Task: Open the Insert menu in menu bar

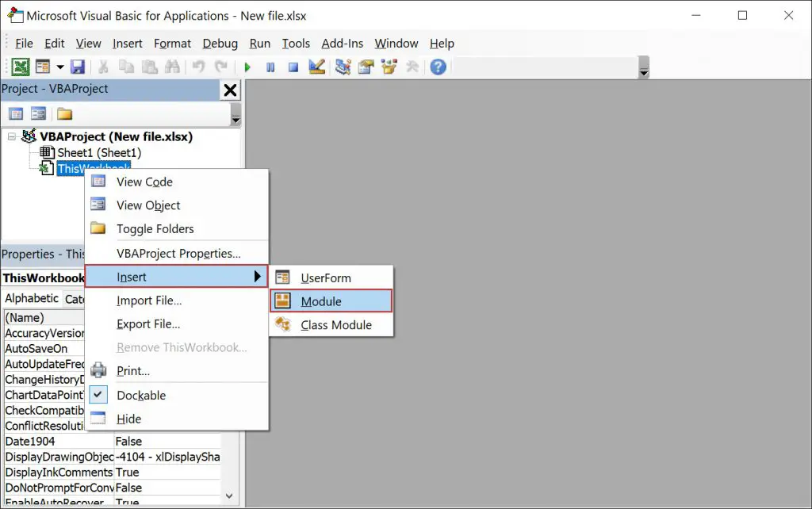Action: (128, 44)
